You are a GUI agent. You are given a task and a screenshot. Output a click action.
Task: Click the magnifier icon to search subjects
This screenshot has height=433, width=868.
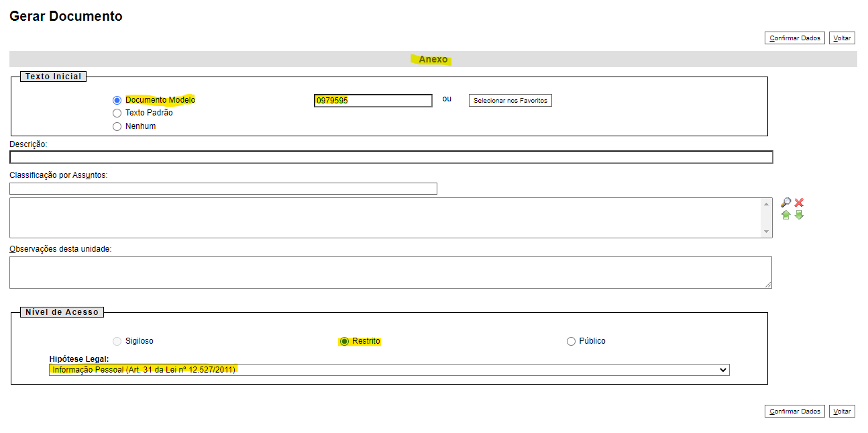[x=785, y=203]
